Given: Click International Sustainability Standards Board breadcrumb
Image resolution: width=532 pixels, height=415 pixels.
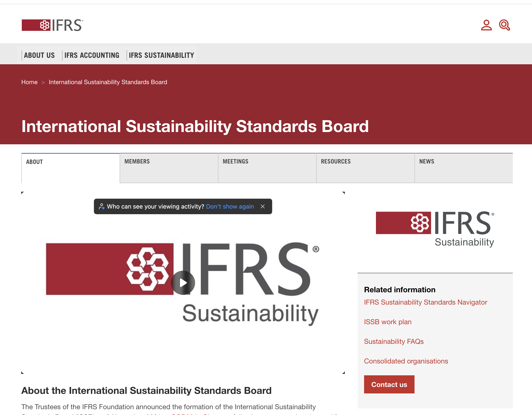Looking at the screenshot, I should (x=108, y=82).
